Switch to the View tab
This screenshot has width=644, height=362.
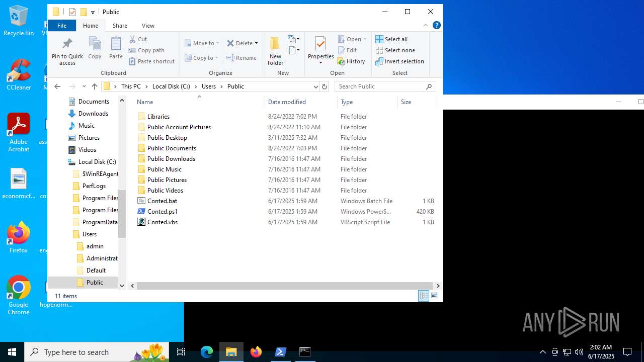(x=148, y=25)
